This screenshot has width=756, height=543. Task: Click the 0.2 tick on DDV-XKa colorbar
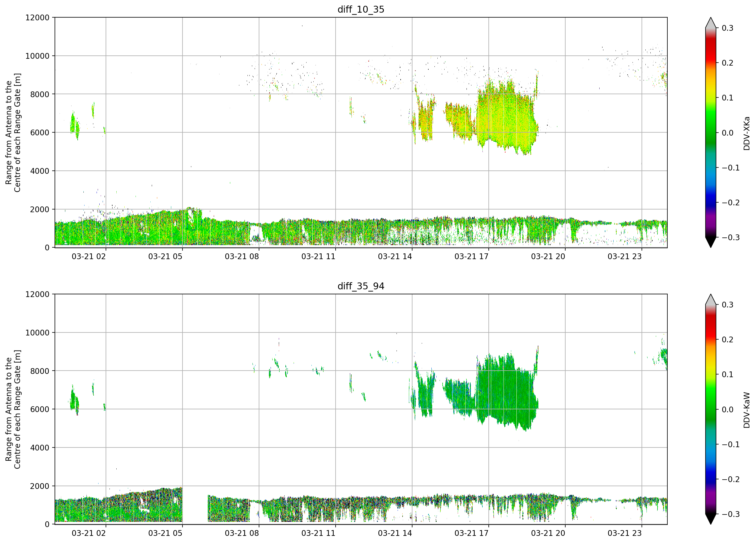click(727, 63)
